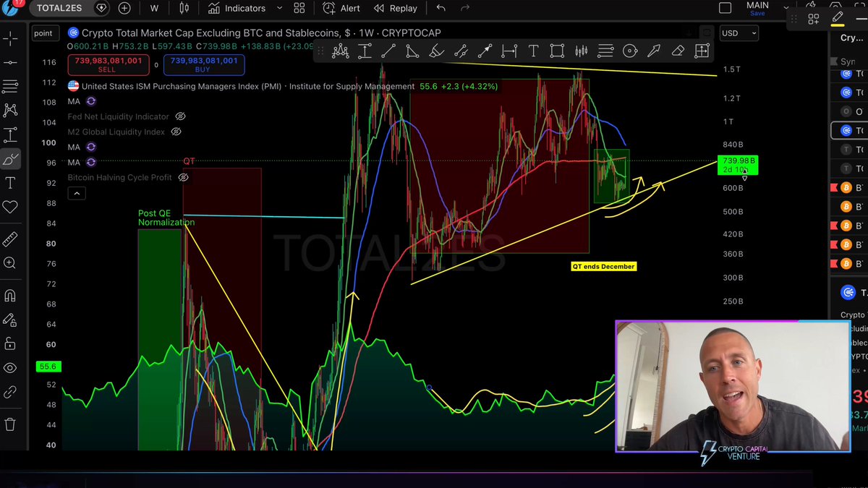Toggle hide all drawings eye icon
868x488 pixels.
click(x=10, y=368)
